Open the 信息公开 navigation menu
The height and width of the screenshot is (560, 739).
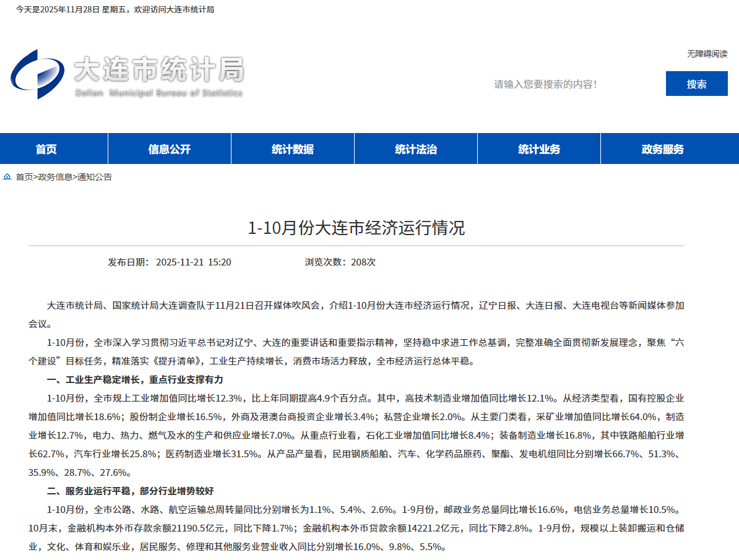(x=170, y=149)
